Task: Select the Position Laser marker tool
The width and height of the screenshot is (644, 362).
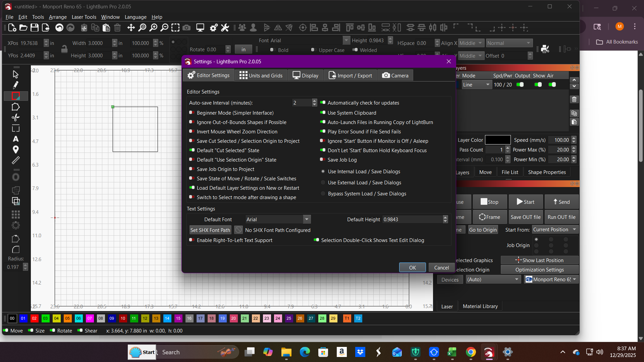Action: (x=15, y=149)
